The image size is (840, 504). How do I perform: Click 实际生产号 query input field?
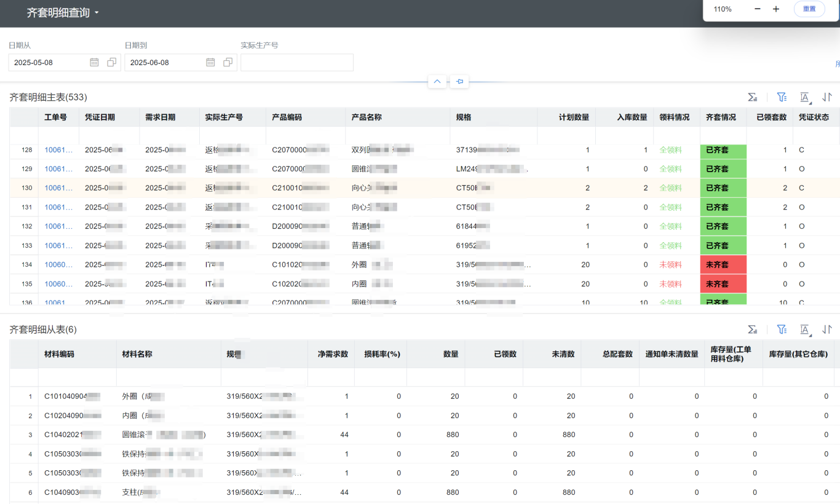pos(297,63)
